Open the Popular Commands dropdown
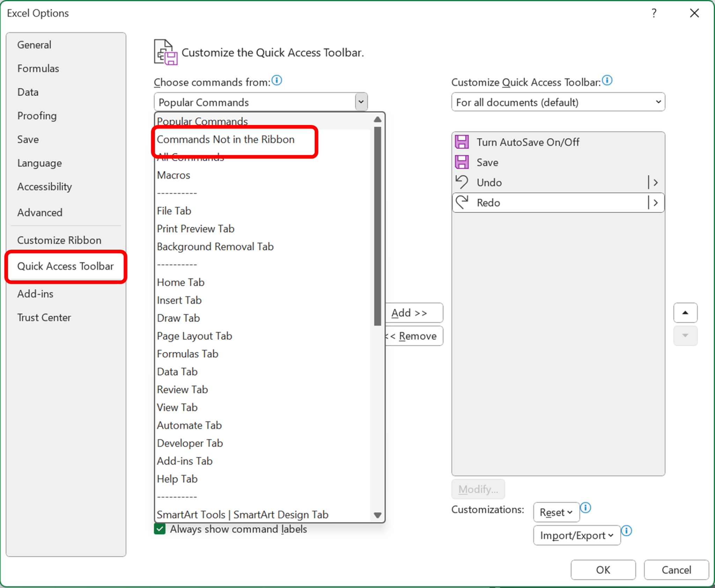 pyautogui.click(x=361, y=102)
